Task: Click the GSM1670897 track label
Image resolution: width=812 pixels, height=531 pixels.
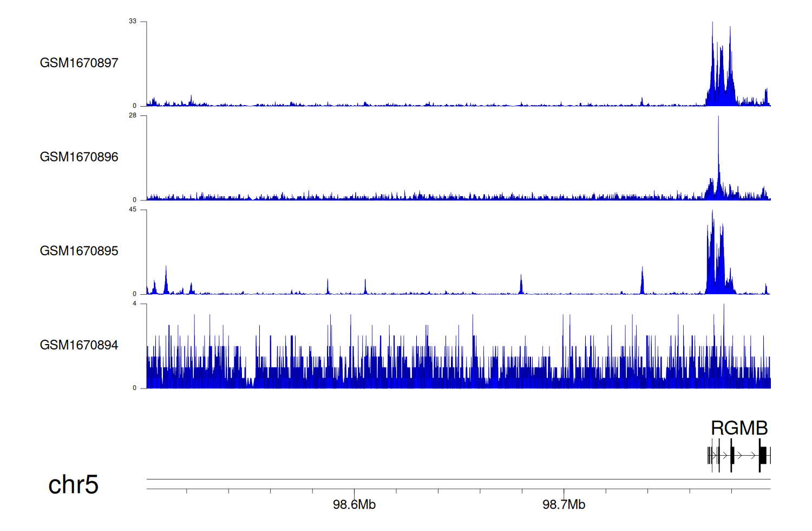Action: point(79,63)
